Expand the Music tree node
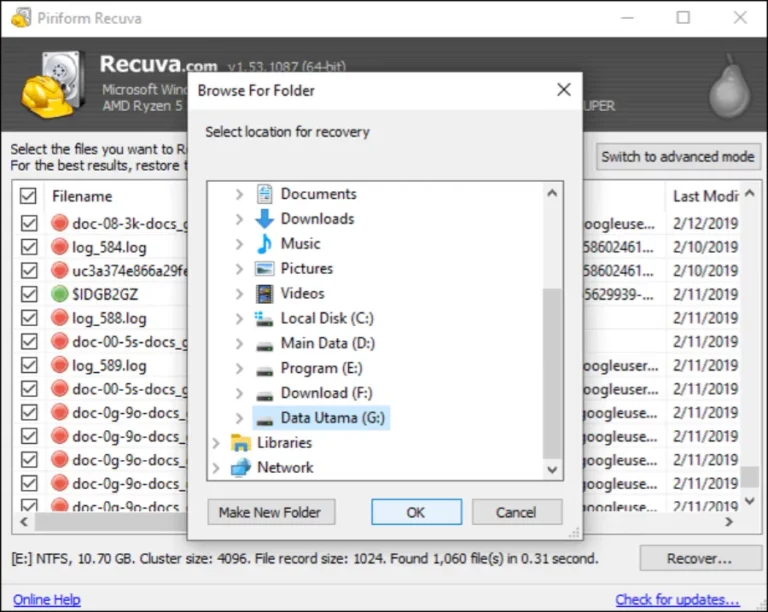 (x=239, y=244)
